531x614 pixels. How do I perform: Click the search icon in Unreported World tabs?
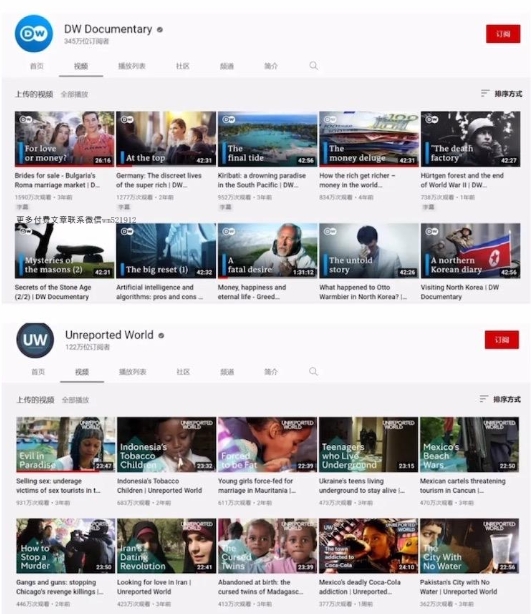[313, 372]
